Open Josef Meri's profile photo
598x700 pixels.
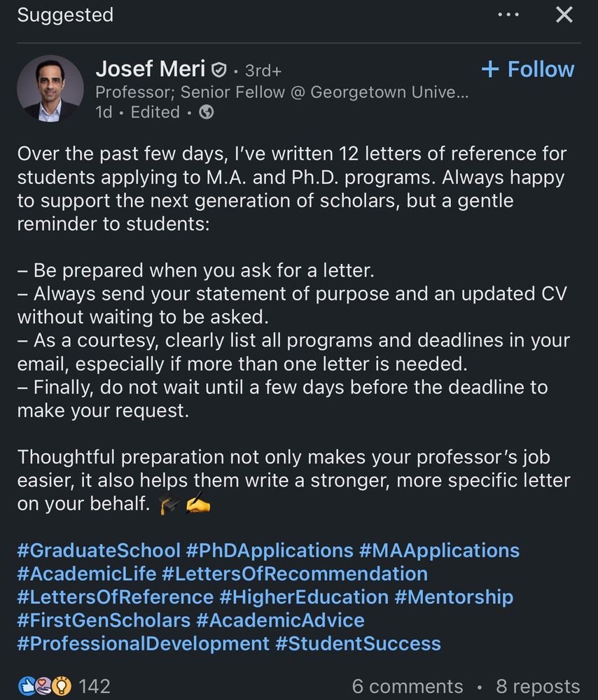(50, 89)
